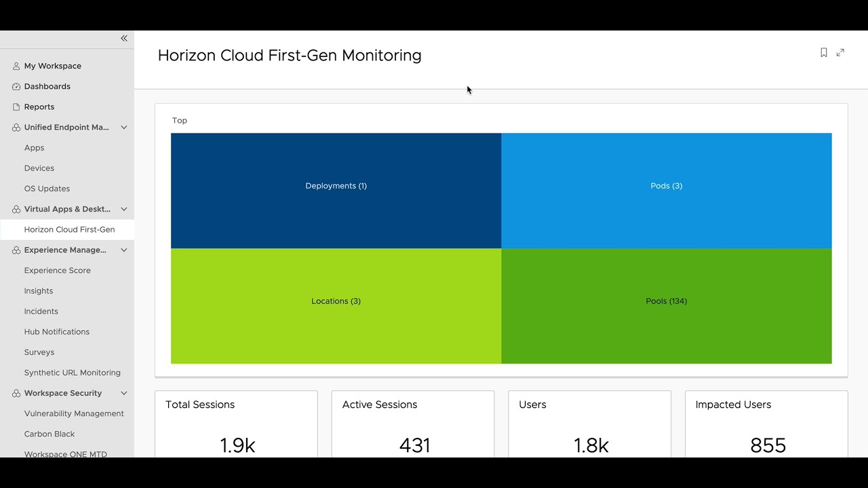Click the Virtual Apps & Desktops section icon

tap(16, 209)
